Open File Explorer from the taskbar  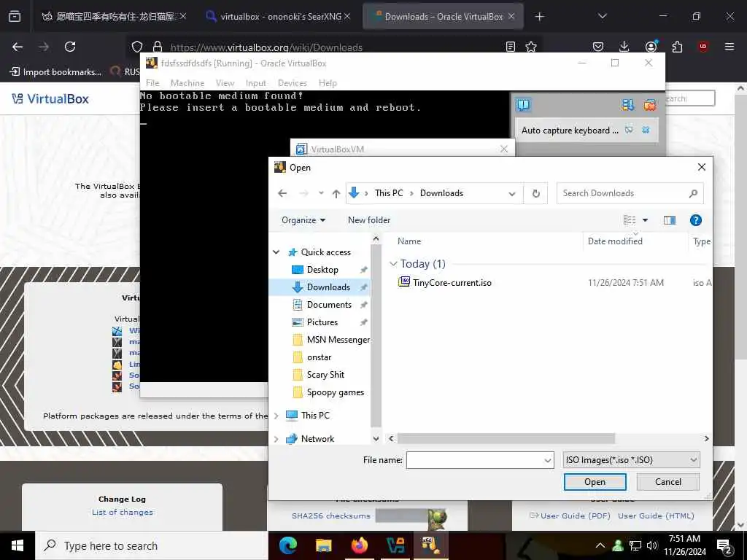[323, 545]
